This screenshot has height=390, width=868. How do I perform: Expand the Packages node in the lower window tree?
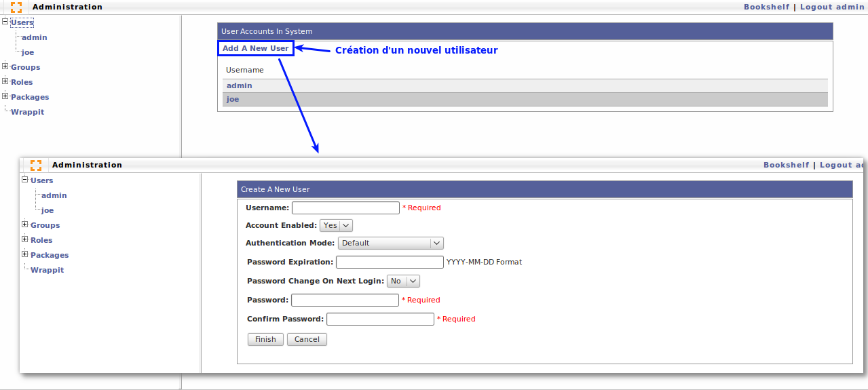pyautogui.click(x=25, y=254)
